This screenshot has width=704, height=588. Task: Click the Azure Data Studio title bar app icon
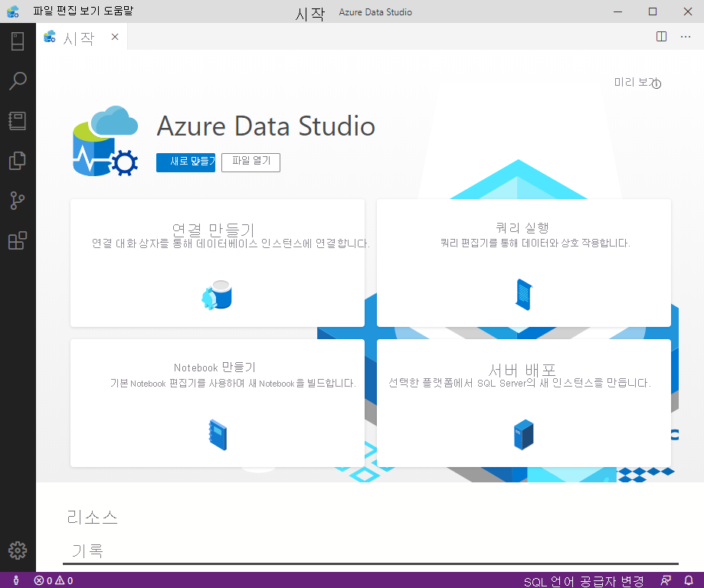pos(13,11)
